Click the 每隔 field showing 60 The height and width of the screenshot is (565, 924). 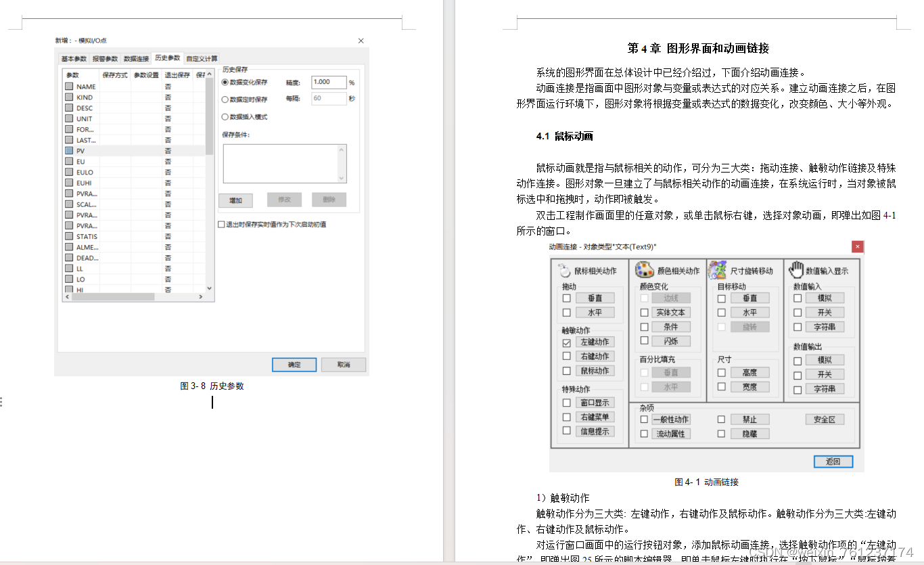point(329,99)
